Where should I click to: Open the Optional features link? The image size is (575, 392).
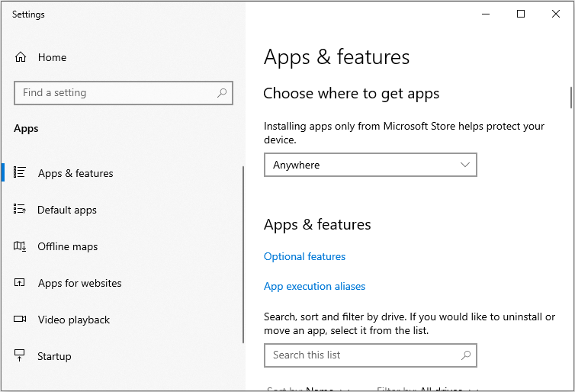(304, 257)
